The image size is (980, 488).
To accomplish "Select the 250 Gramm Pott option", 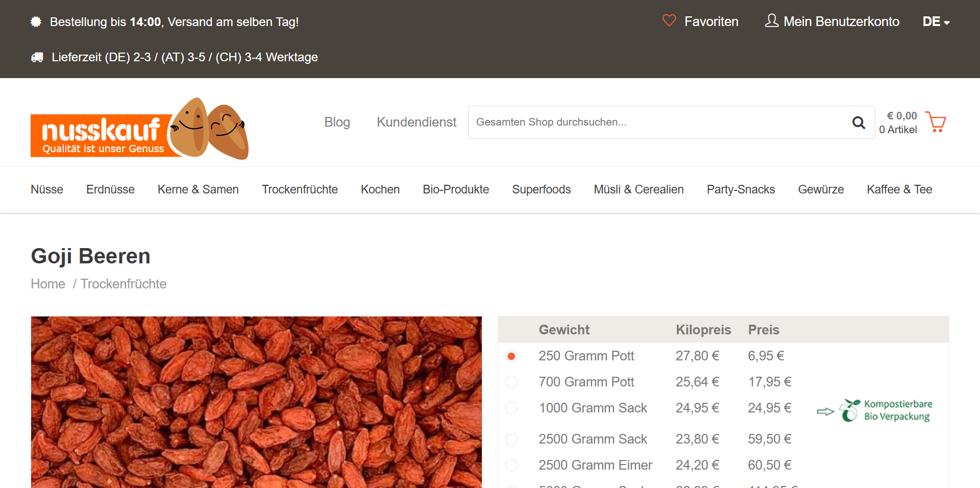I will tap(511, 356).
